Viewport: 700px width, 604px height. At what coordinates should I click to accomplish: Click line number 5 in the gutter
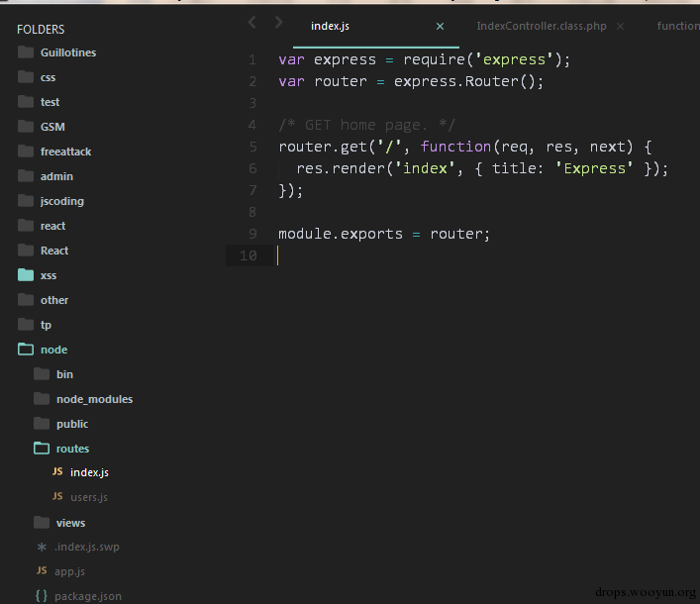click(252, 147)
